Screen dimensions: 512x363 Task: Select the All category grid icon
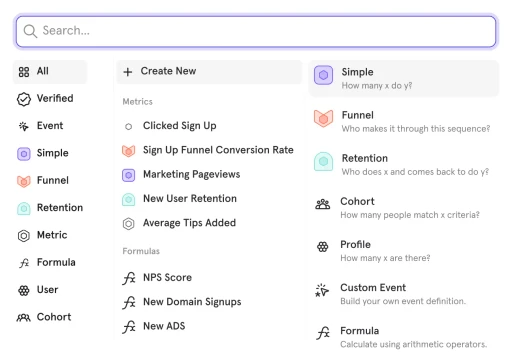click(24, 72)
